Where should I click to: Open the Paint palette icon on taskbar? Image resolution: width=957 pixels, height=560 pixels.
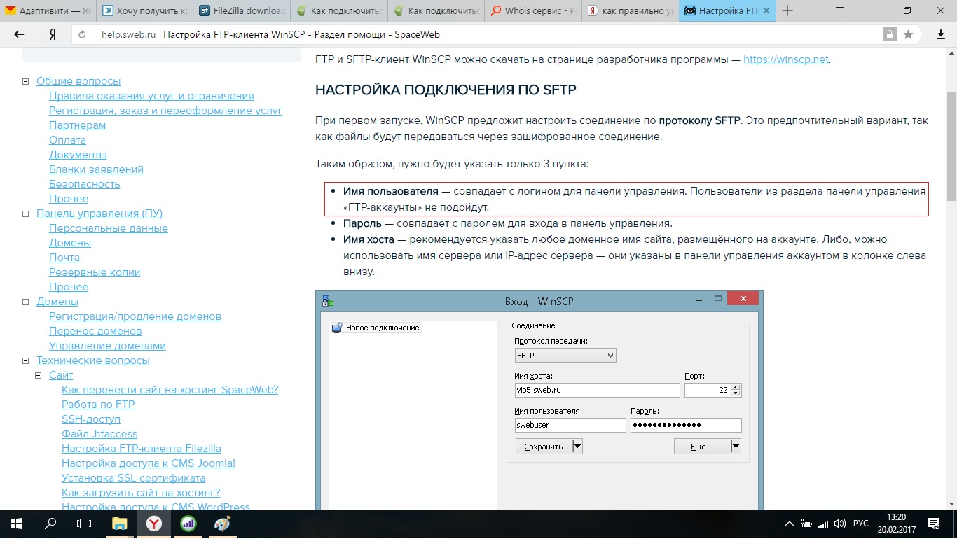(221, 523)
